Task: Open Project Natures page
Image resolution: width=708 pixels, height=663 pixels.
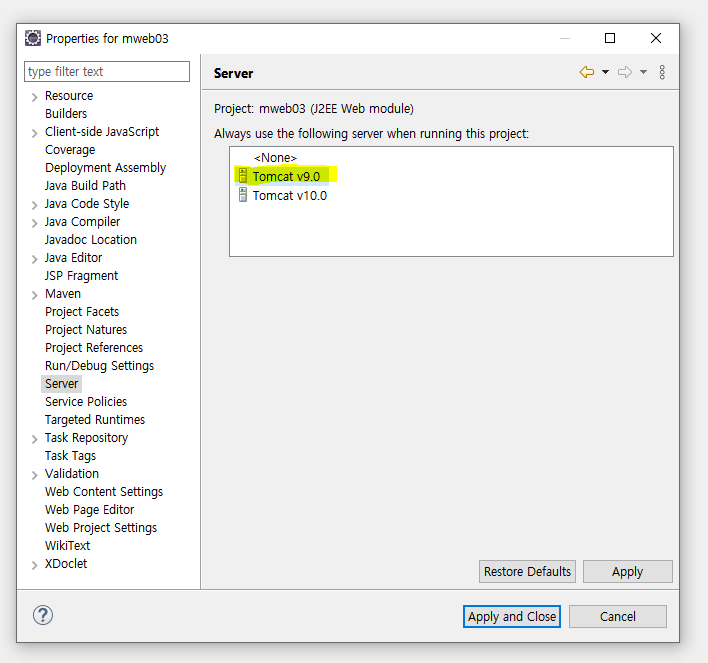Action: [86, 330]
